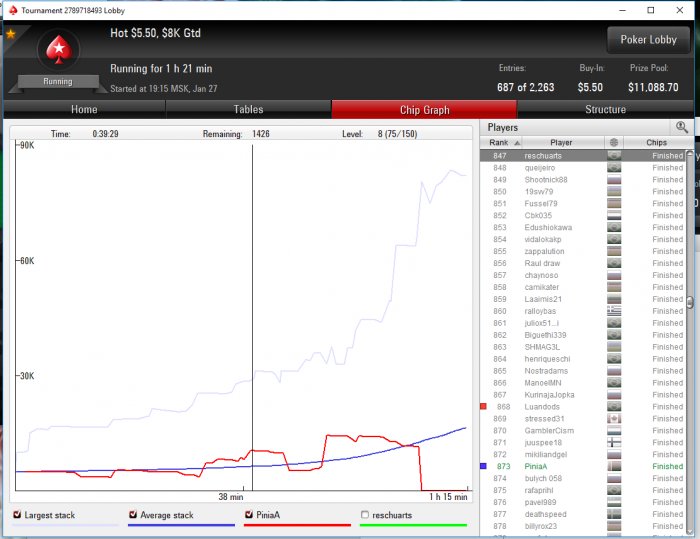700x539 pixels.
Task: Toggle the PiniaA graph checkbox
Action: 249,514
